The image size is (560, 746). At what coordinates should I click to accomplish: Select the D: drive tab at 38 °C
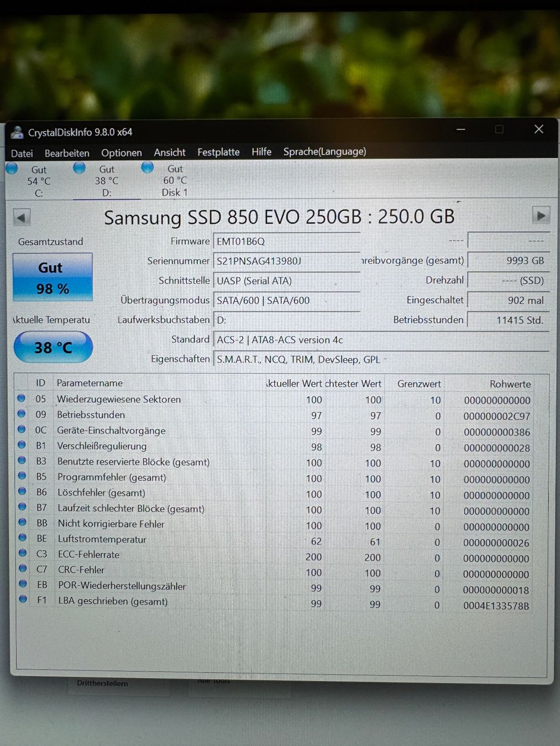click(106, 181)
